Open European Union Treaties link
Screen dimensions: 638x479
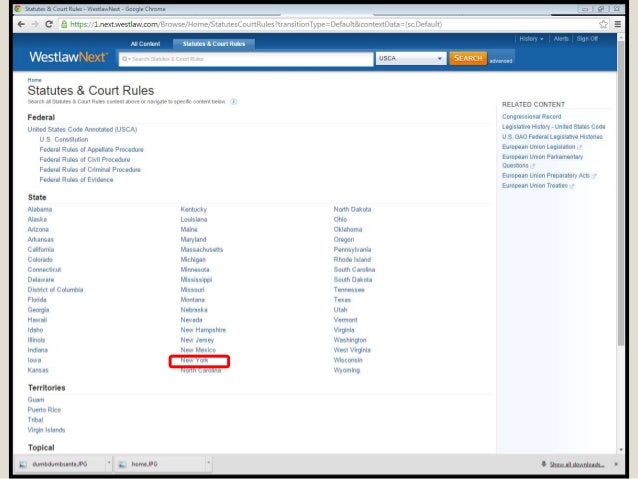[535, 186]
